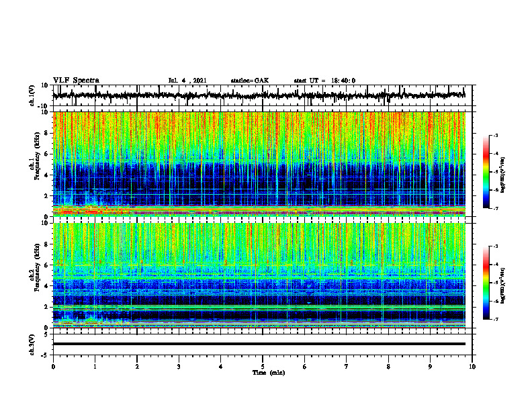Click time axis tick label "6"
This screenshot has height=411, width=532.
coord(305,367)
